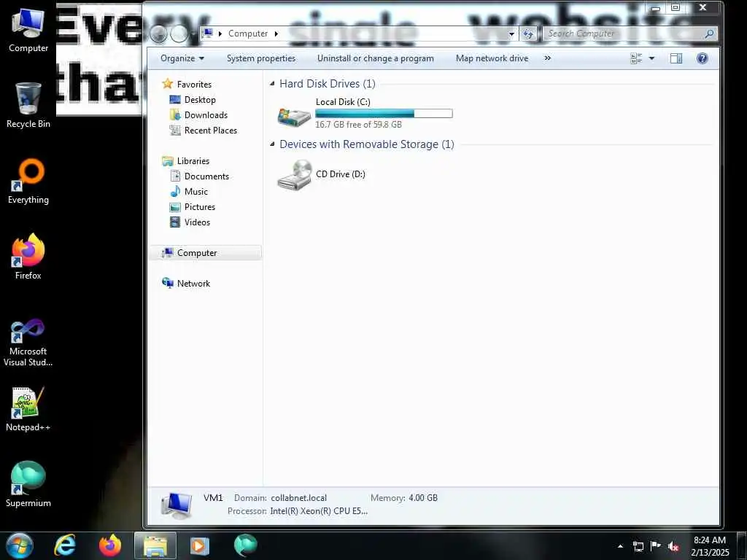Screen dimensions: 747x560
Task: Click the network tray icon
Action: (x=638, y=546)
